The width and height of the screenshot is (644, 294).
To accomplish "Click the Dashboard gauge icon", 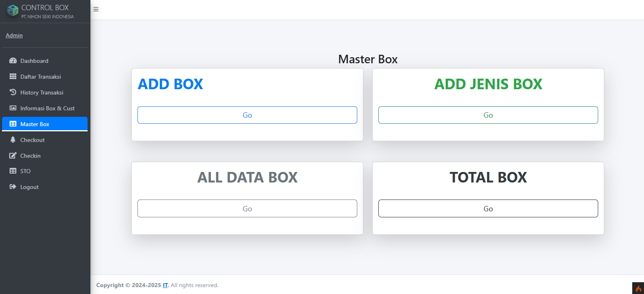I will [x=13, y=61].
